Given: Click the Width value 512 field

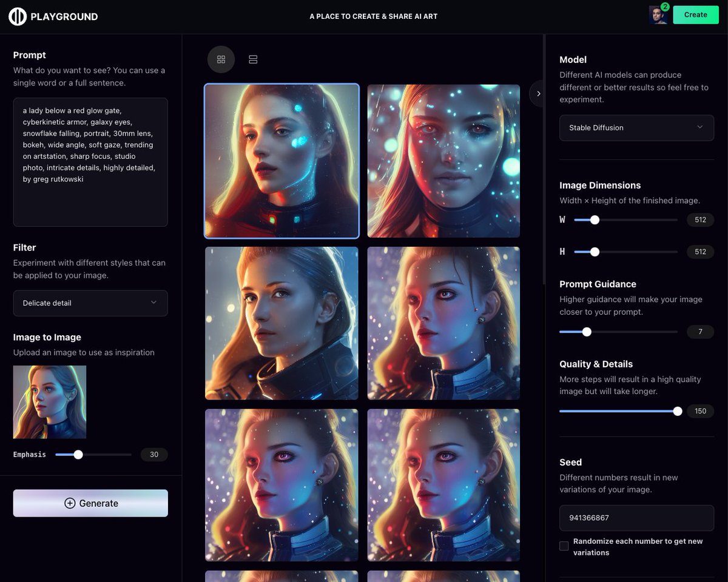Looking at the screenshot, I should pos(700,220).
